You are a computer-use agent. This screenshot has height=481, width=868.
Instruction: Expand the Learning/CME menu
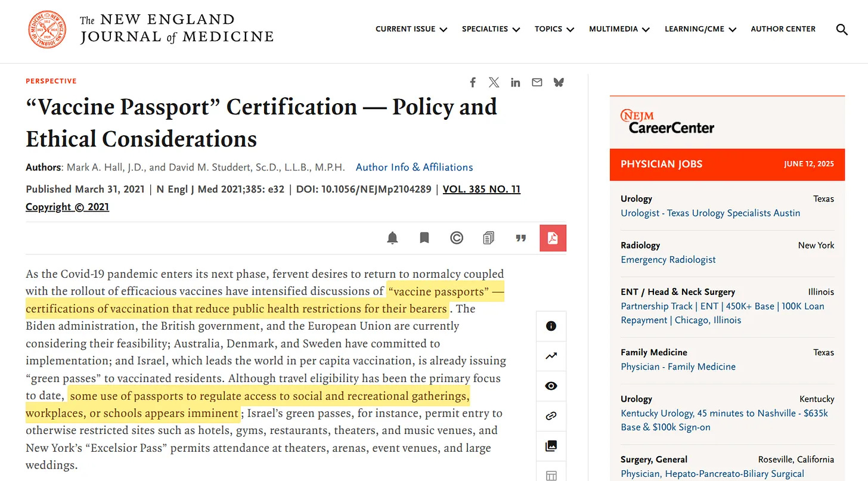700,29
